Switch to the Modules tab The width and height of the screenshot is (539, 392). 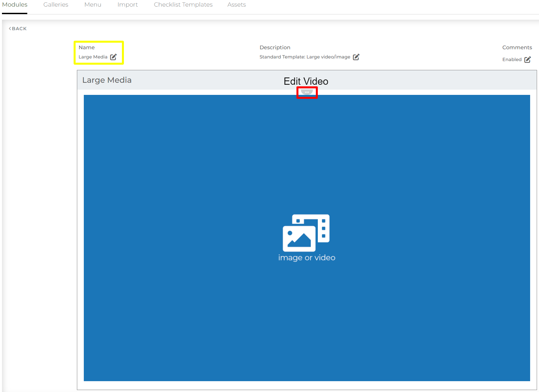click(x=15, y=5)
